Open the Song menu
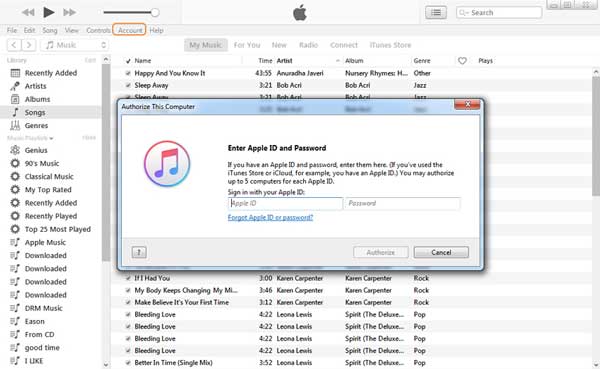The image size is (600, 369). [49, 30]
